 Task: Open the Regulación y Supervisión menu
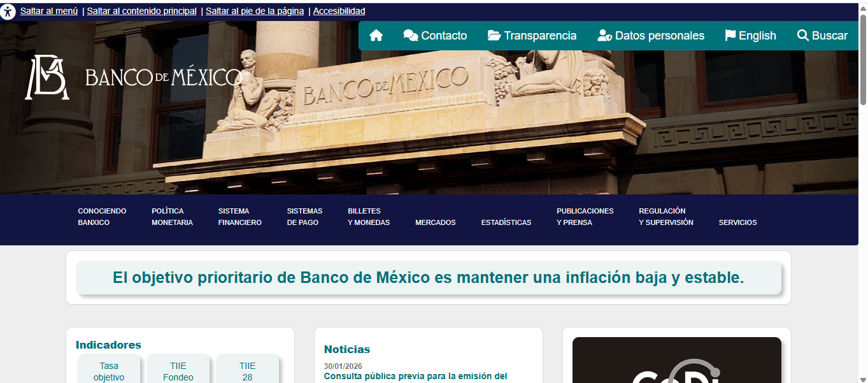666,217
